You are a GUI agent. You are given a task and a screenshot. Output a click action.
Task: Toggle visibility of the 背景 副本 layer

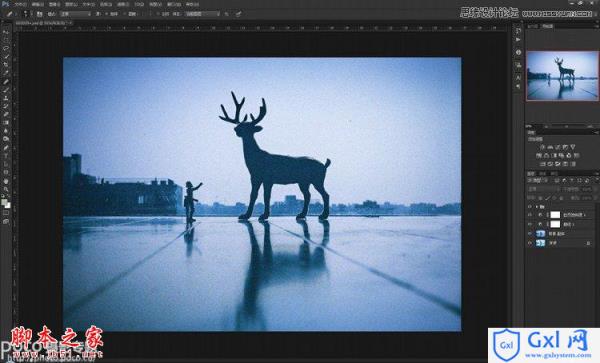pos(530,234)
